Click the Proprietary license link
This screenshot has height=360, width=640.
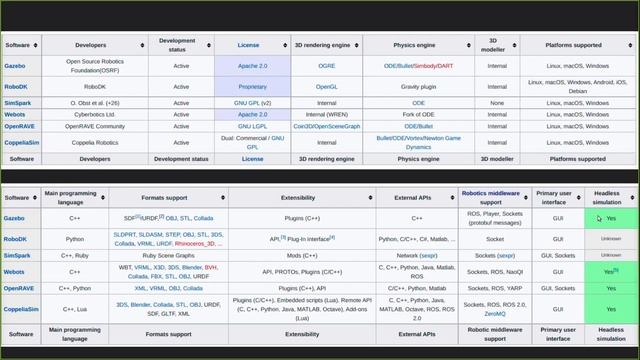tap(253, 87)
